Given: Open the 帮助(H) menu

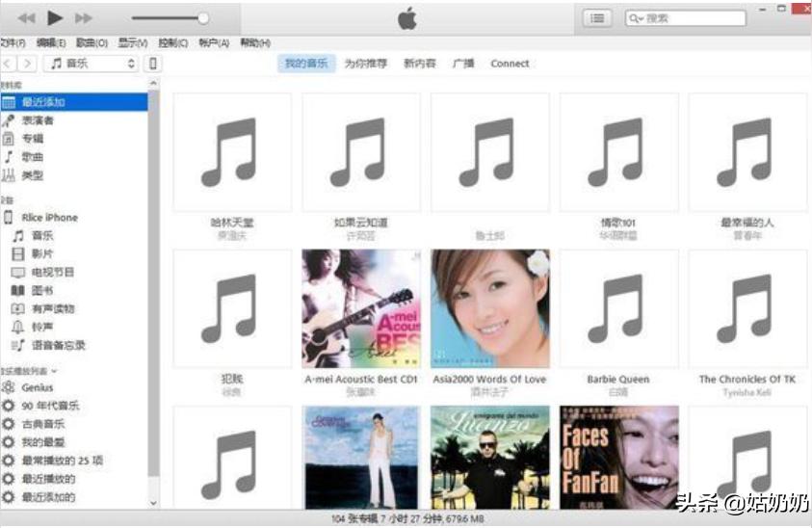Looking at the screenshot, I should pos(255,43).
